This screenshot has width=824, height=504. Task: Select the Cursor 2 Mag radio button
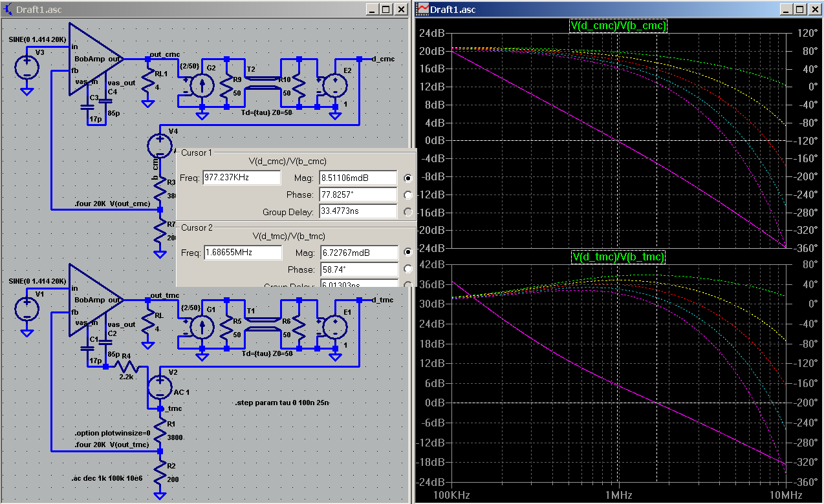pyautogui.click(x=408, y=252)
